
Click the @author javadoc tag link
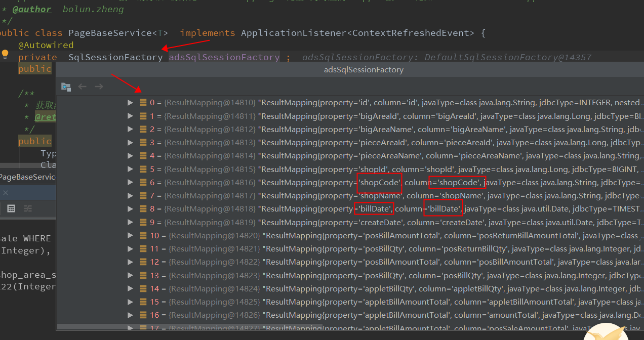tap(31, 9)
